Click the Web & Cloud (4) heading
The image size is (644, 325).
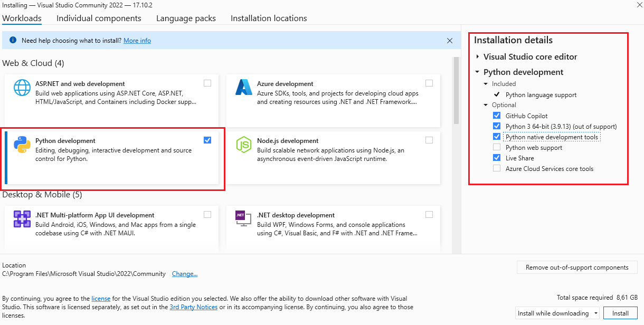pos(33,63)
